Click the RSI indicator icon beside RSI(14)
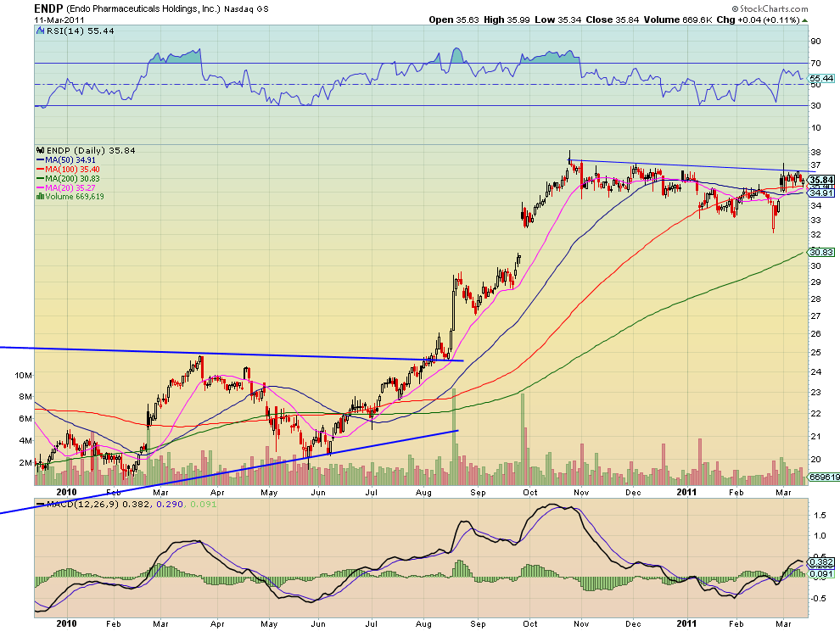The height and width of the screenshot is (631, 840). point(40,31)
